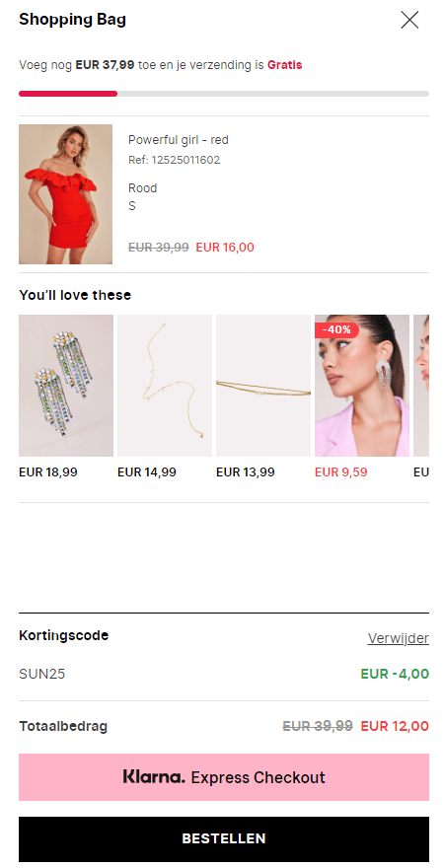Click the Klarna logo in checkout button
Viewport: 444px width, 868px height.
(x=154, y=776)
